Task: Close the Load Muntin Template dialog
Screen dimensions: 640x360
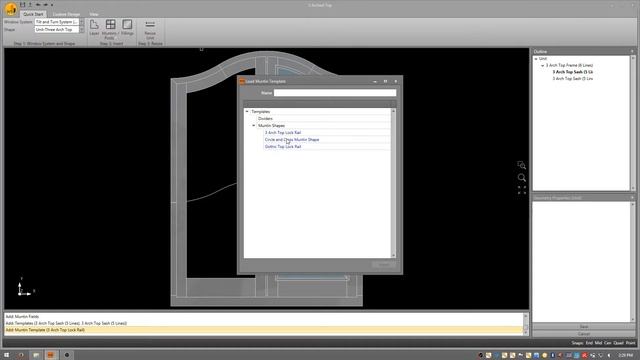Action: (396, 81)
